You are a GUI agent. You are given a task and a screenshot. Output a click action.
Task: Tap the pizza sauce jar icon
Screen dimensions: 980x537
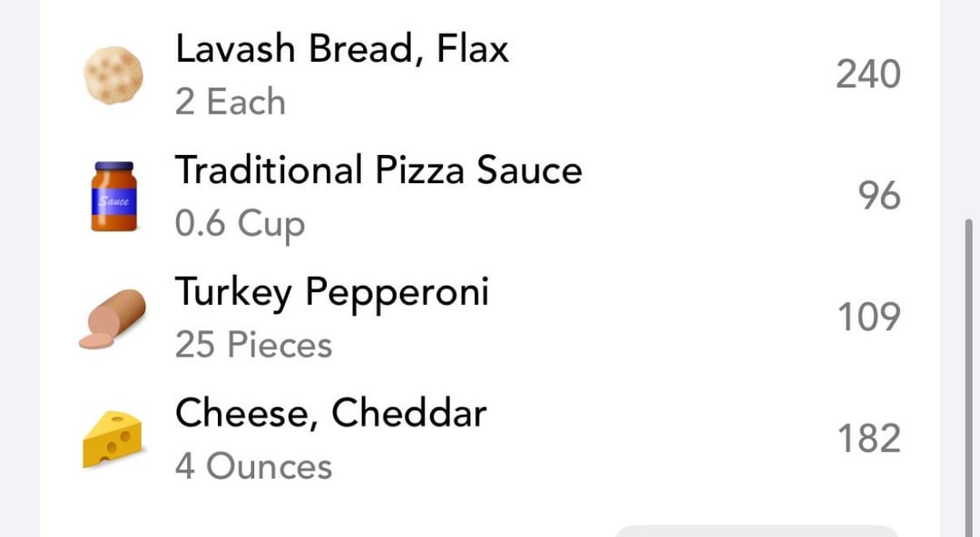tap(113, 197)
